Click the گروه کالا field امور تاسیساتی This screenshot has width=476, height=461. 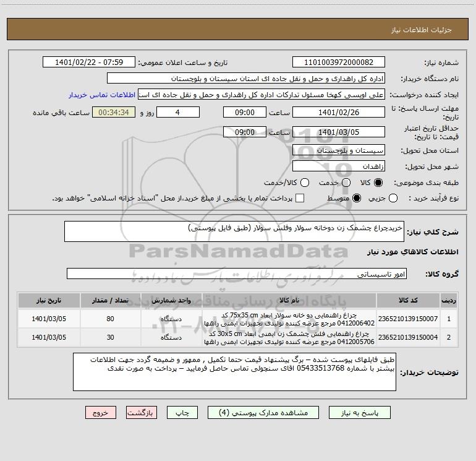point(237,274)
